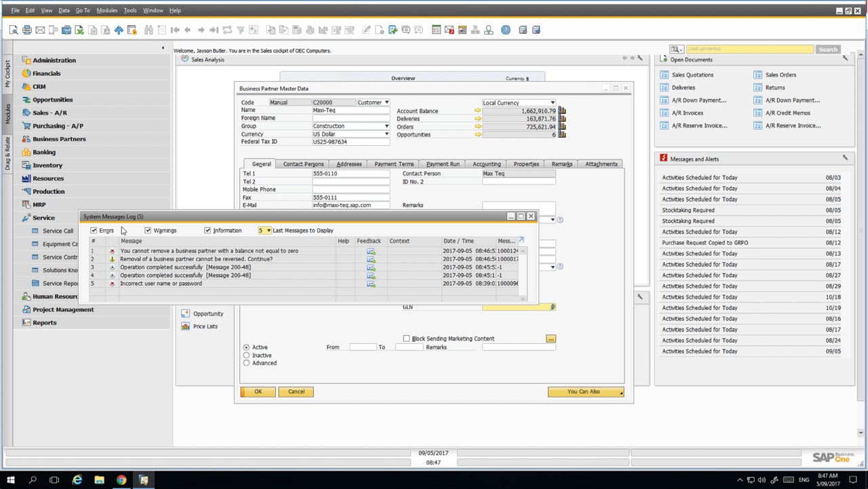868x489 pixels.
Task: Open the Price Lists link
Action: pos(205,326)
